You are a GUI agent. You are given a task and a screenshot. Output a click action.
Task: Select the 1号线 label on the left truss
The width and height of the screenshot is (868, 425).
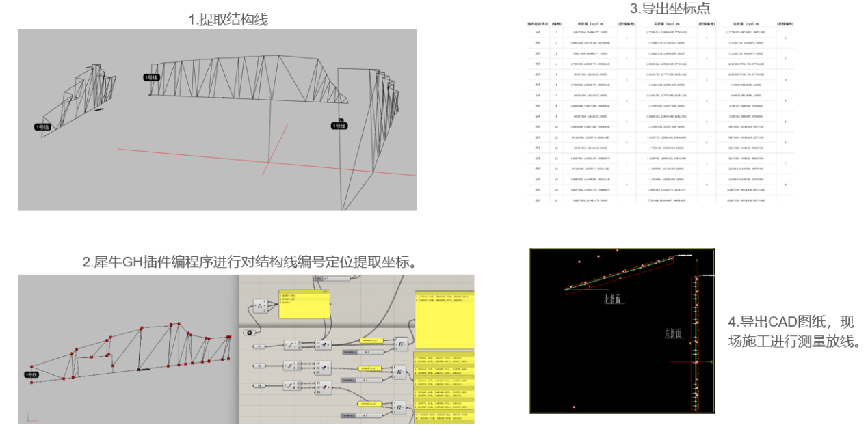point(43,127)
